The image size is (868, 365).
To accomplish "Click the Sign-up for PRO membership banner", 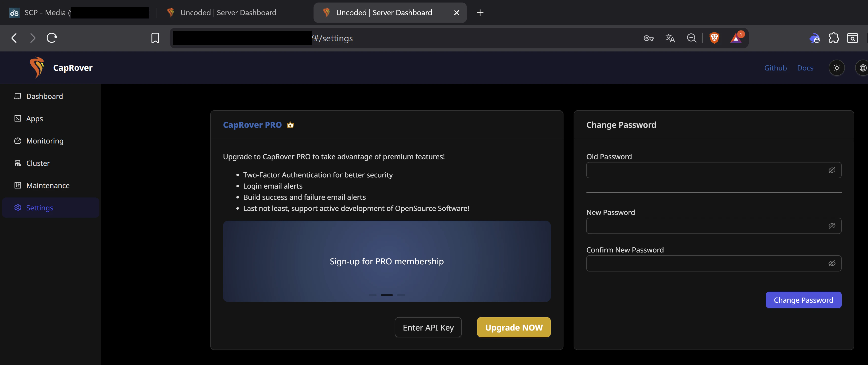I will 386,261.
